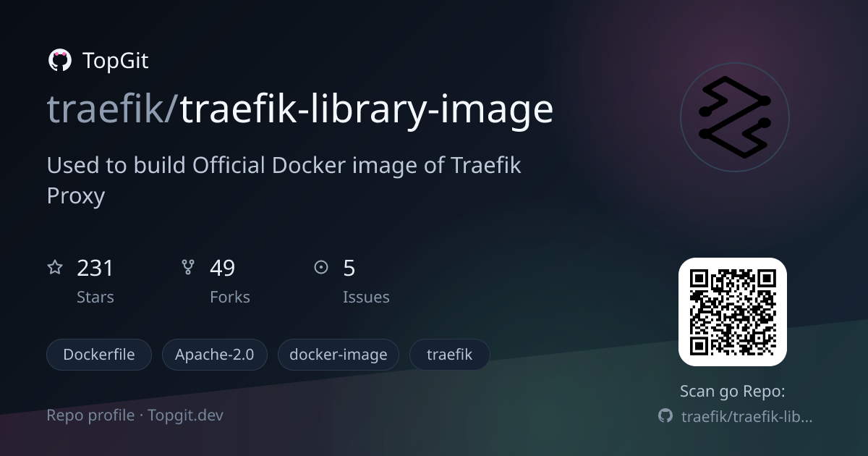The image size is (868, 456).
Task: Open the traefik/traefik-lib... repo link
Action: point(747,416)
